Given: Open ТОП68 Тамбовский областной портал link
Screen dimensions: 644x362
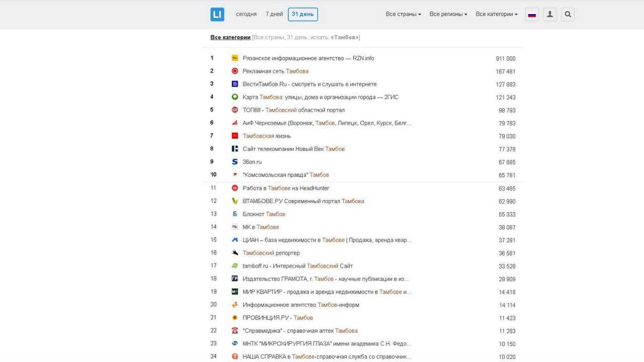Looking at the screenshot, I should click(294, 110).
